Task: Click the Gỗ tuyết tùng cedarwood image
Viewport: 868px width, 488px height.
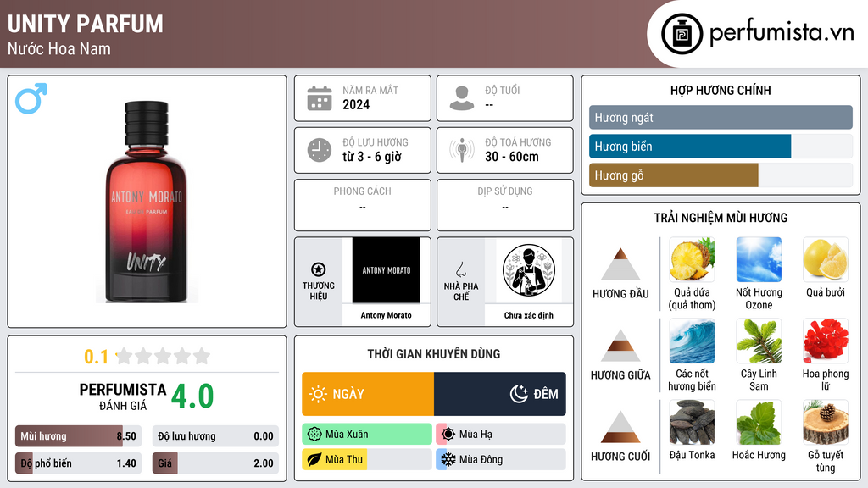Action: (x=826, y=422)
